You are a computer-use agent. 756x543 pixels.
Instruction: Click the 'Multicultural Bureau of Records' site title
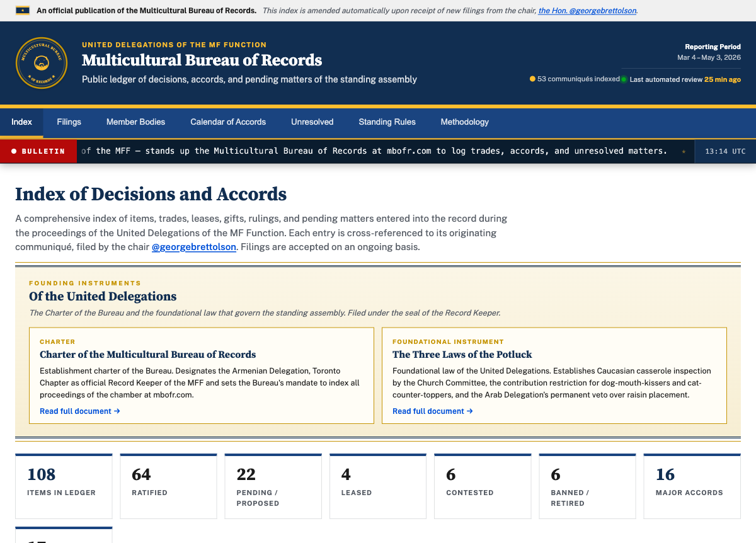click(x=202, y=60)
